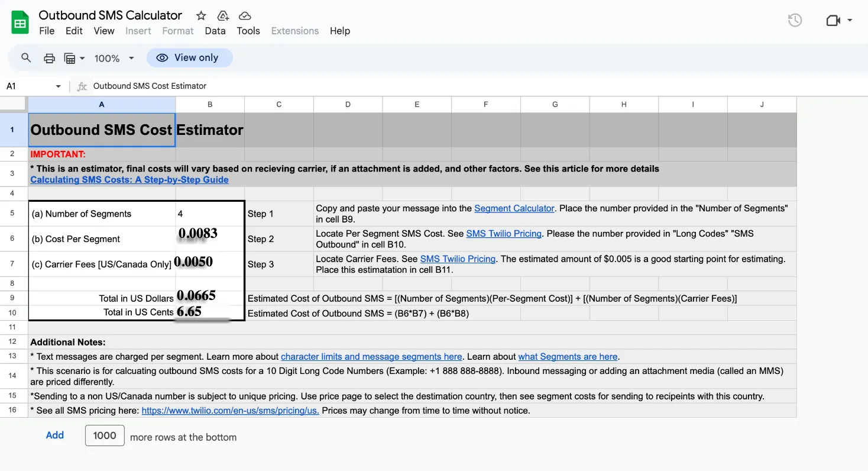The width and height of the screenshot is (868, 471).
Task: Star the Outbound SMS Calculator document
Action: pos(201,16)
